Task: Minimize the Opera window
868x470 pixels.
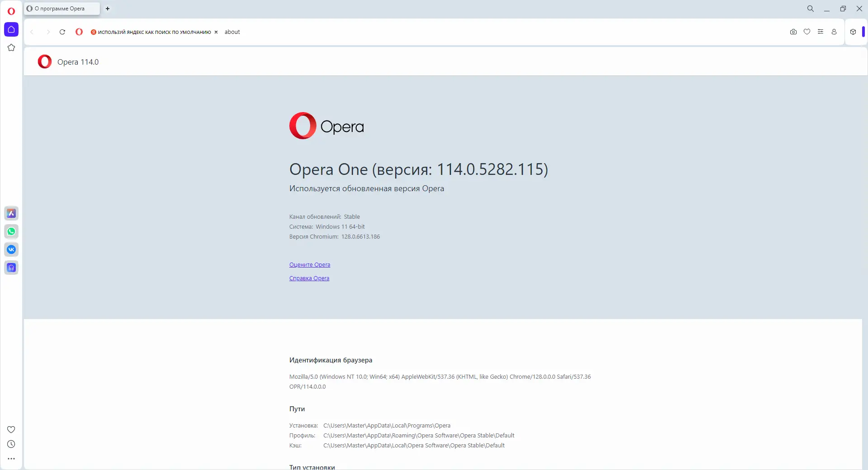Action: [x=827, y=9]
